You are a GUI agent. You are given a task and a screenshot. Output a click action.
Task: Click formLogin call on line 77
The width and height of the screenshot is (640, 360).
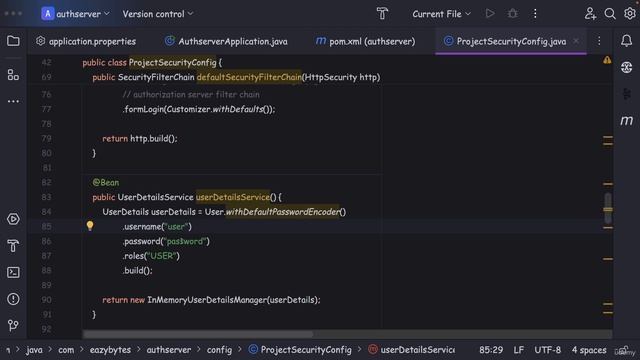coord(199,109)
